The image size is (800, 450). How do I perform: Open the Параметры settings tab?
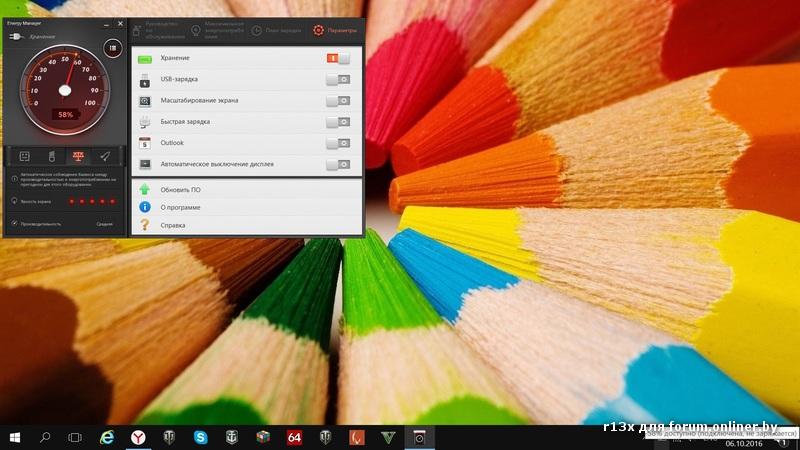point(335,31)
